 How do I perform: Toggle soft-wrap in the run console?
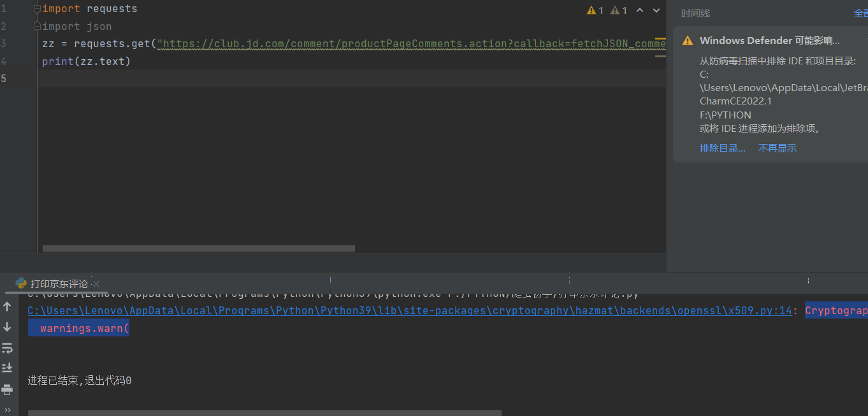(x=8, y=348)
